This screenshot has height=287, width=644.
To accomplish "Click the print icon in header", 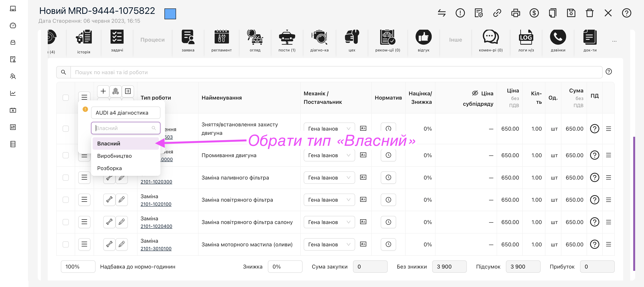I will click(516, 13).
